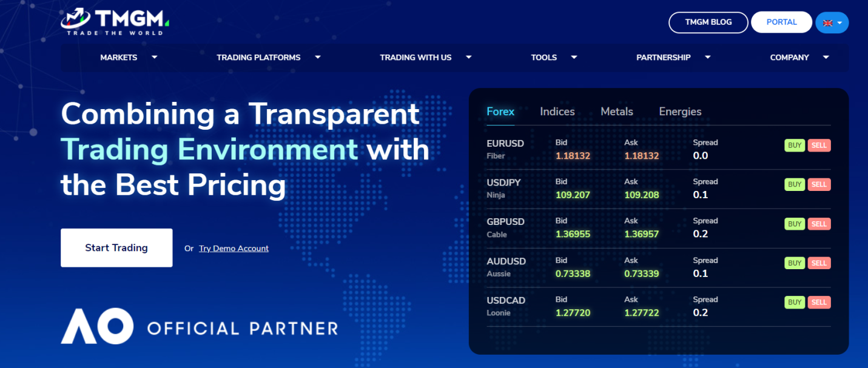Viewport: 868px width, 368px height.
Task: Click BUY for EURUSD
Action: point(794,146)
